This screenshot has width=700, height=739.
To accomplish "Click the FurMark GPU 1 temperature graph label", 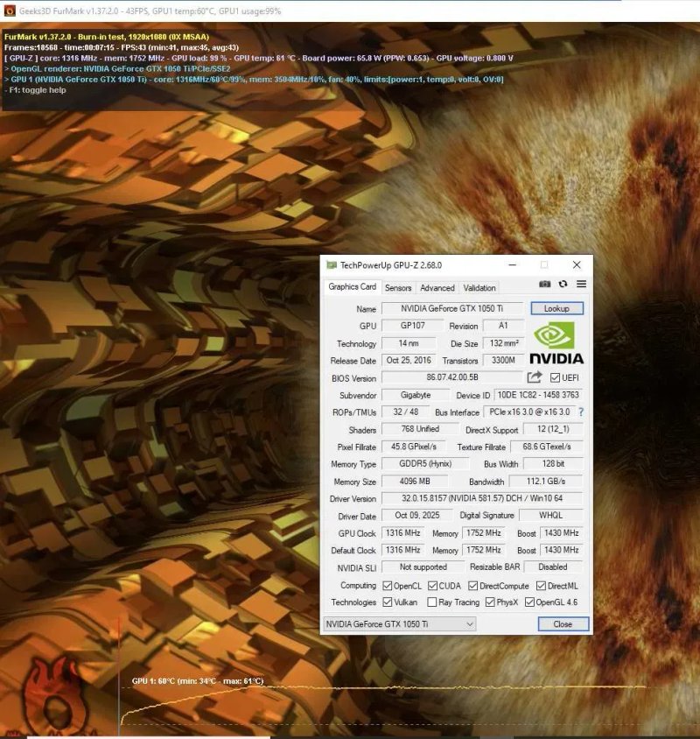I will coord(198,681).
